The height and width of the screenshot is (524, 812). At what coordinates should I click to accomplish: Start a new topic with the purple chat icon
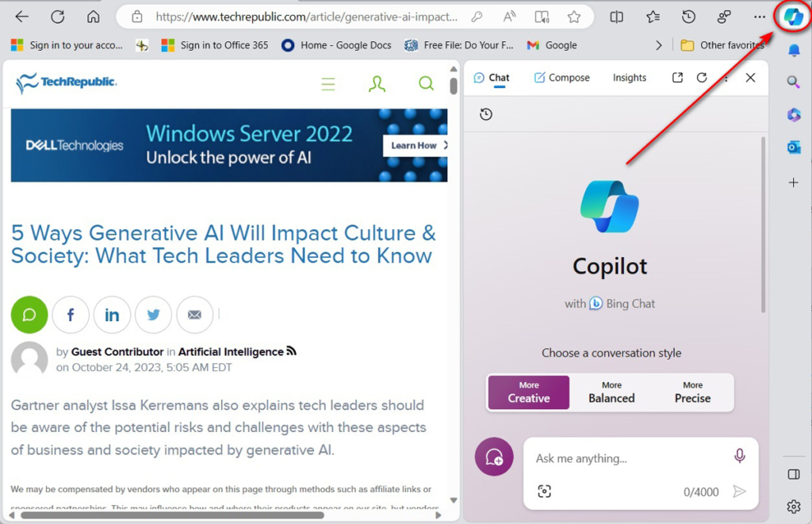coord(494,456)
